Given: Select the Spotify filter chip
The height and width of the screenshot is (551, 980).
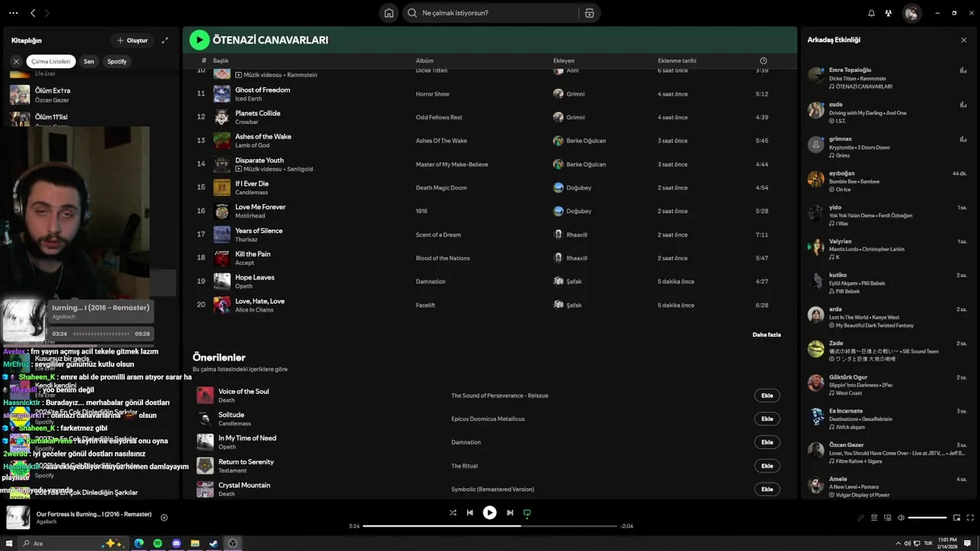Looking at the screenshot, I should (117, 61).
